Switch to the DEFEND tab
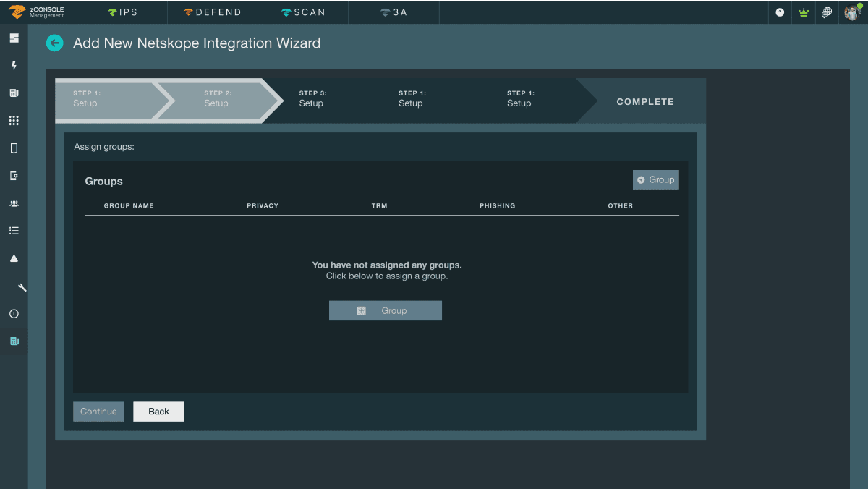The width and height of the screenshot is (868, 489). 212,12
